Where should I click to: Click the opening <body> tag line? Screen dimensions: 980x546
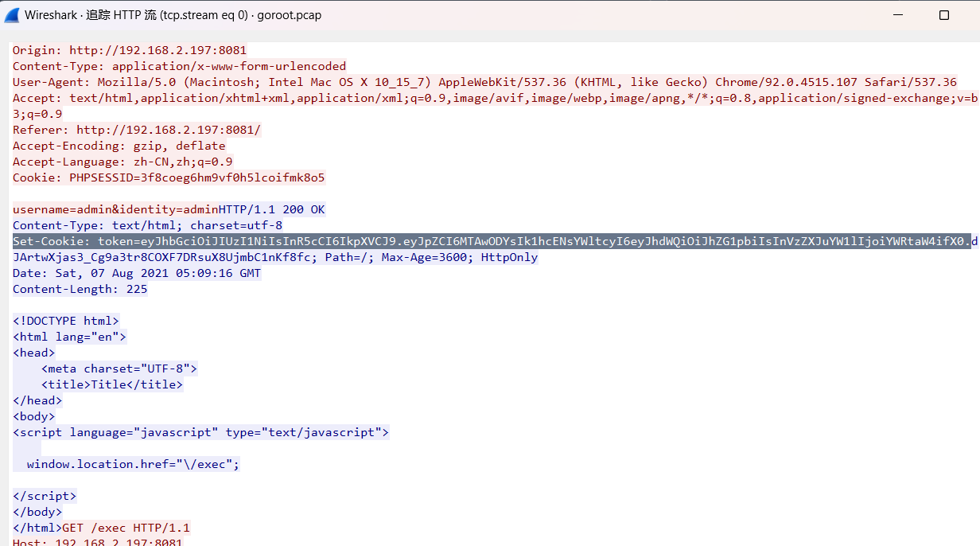pos(33,416)
